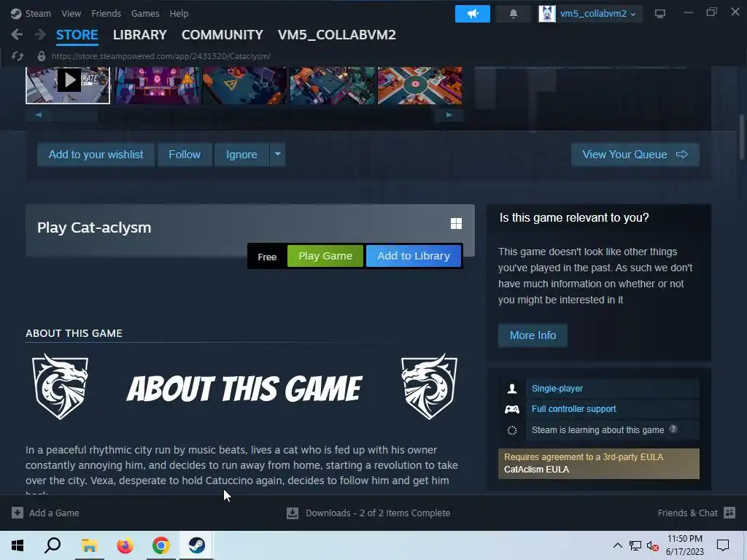The width and height of the screenshot is (747, 560).
Task: Slide screenshot strip left with the arrow
Action: coord(38,114)
